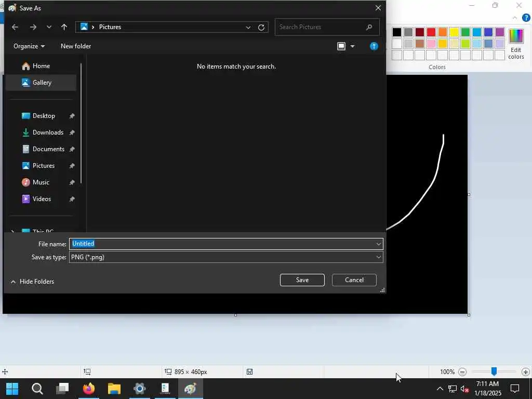Open dialog help icon

click(374, 46)
